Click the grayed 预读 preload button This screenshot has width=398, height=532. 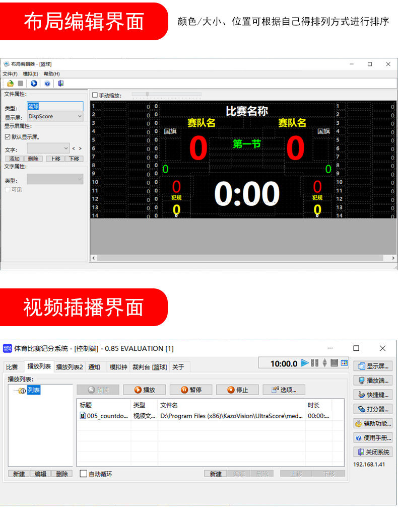click(x=98, y=390)
